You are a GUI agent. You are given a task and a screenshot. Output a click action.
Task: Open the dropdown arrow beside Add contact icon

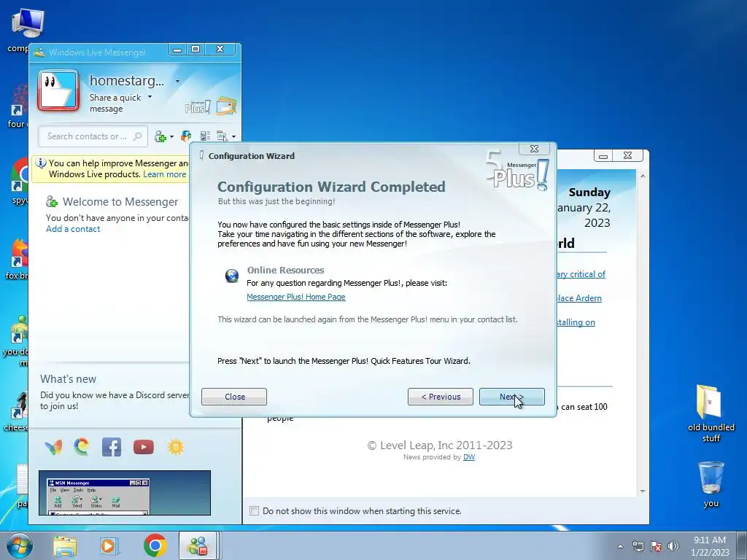coord(171,137)
